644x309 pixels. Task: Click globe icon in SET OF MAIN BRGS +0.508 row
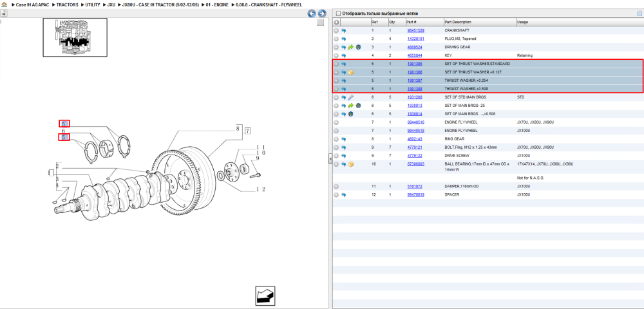tap(351, 114)
